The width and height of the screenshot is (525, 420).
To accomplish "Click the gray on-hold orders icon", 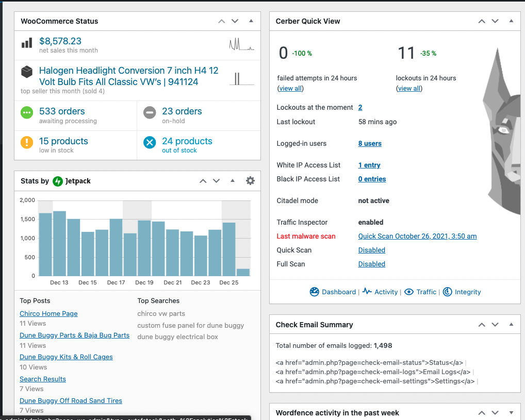I will click(x=150, y=112).
